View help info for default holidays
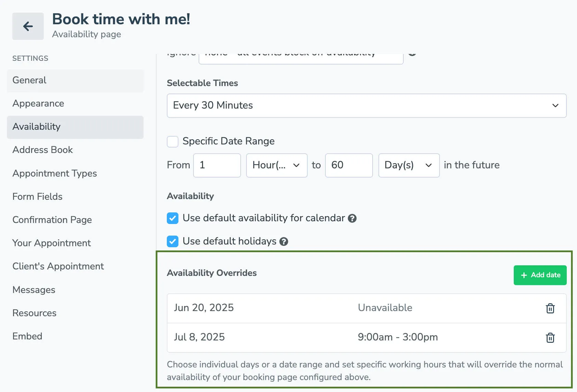 [x=284, y=241]
